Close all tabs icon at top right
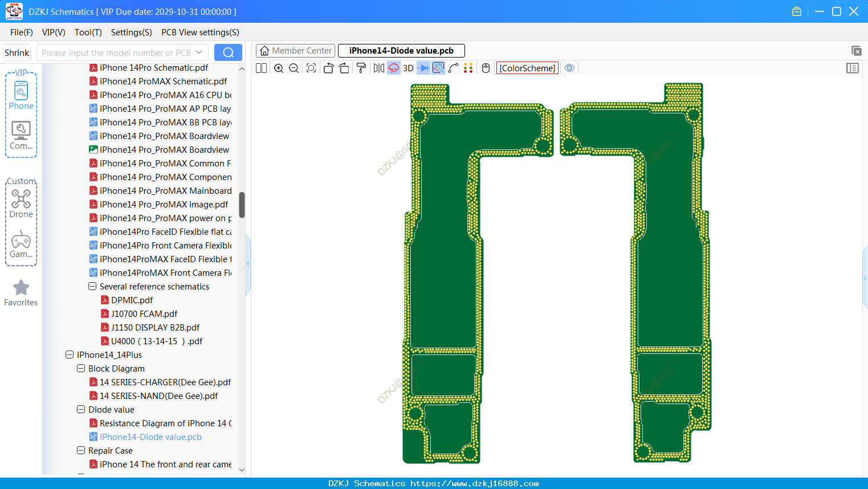868x489 pixels. [856, 51]
